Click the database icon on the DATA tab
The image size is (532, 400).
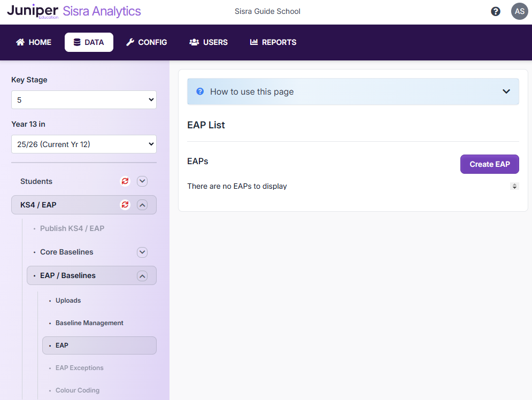tap(75, 42)
